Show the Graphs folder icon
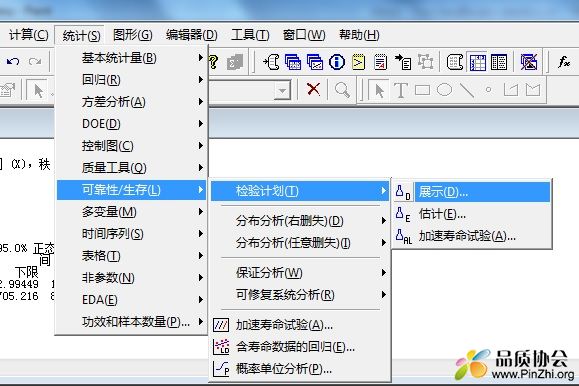 coord(315,62)
